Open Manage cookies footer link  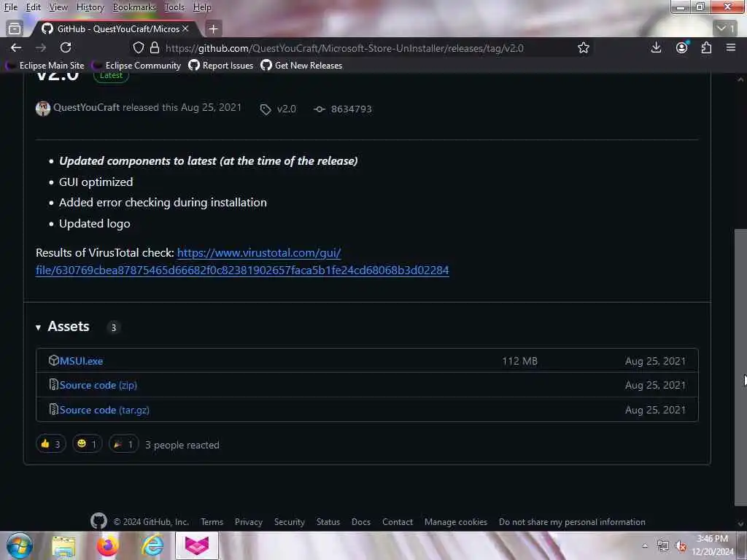(x=456, y=522)
